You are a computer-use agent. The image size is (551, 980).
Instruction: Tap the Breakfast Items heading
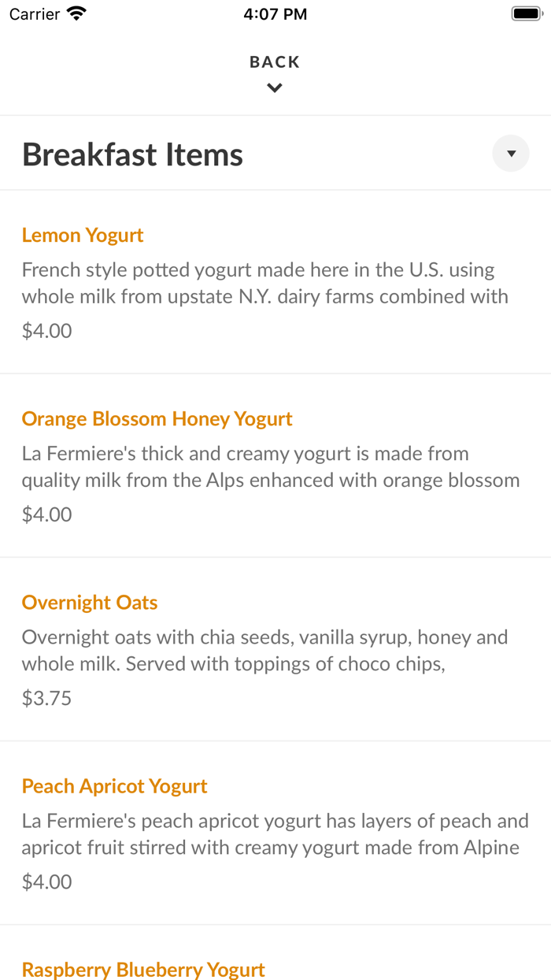(132, 154)
